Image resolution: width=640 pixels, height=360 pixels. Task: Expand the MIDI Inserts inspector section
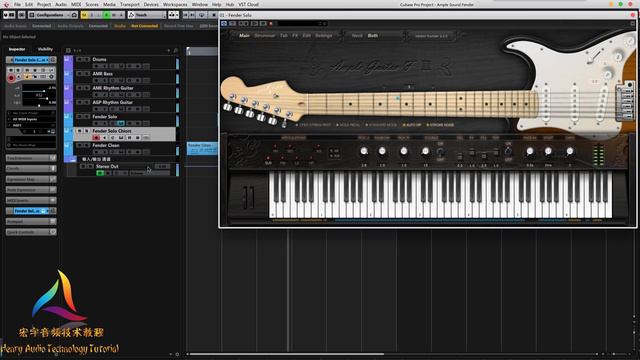pos(31,200)
